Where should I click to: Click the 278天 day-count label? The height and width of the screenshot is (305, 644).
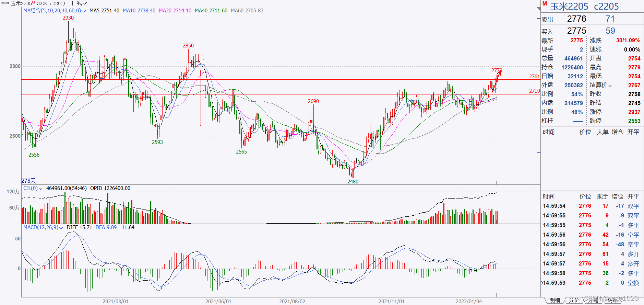click(x=28, y=181)
